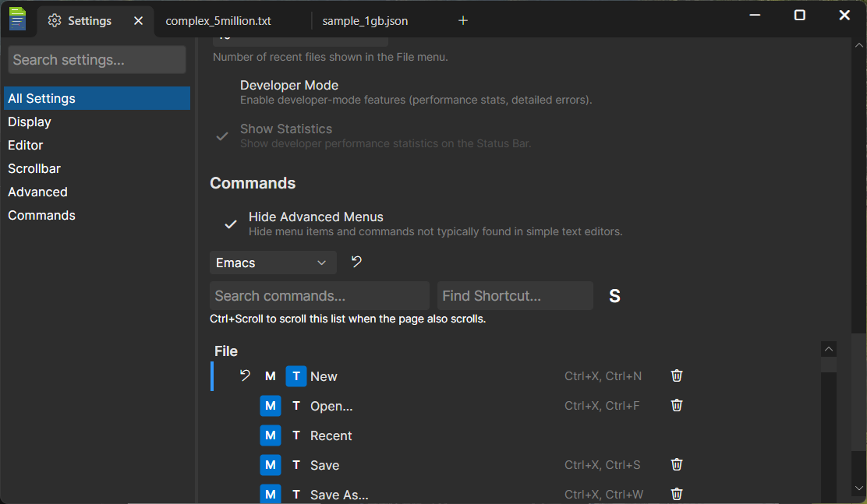This screenshot has height=504, width=867.
Task: Click the Ctrl+X, Ctrl+W shortcut text
Action: pos(603,495)
